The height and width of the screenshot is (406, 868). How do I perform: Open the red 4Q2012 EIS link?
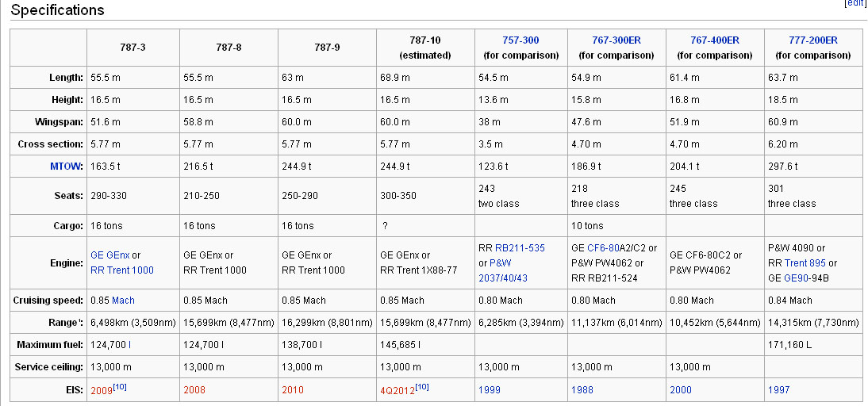tap(398, 390)
